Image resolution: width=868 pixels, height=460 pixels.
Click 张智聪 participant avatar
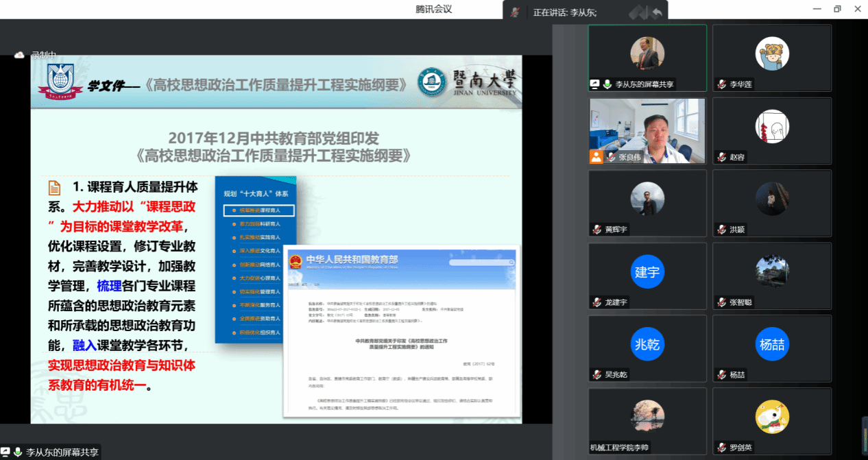(771, 271)
